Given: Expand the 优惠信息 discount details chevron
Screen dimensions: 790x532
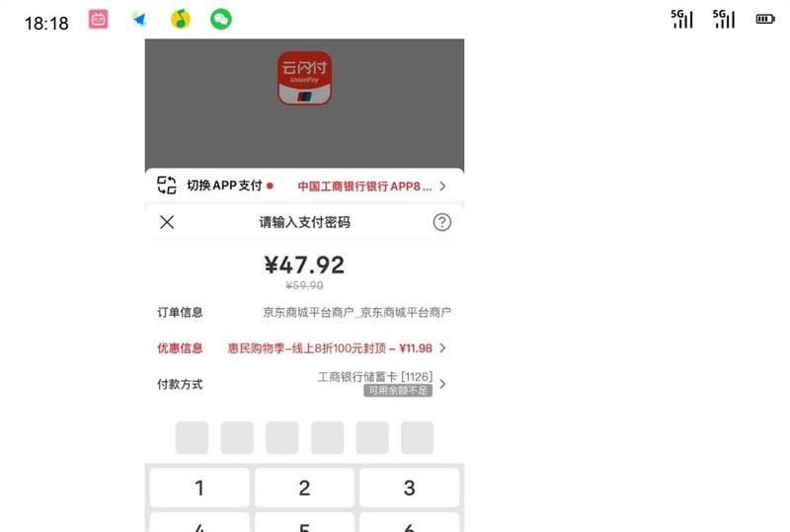Looking at the screenshot, I should (x=442, y=348).
